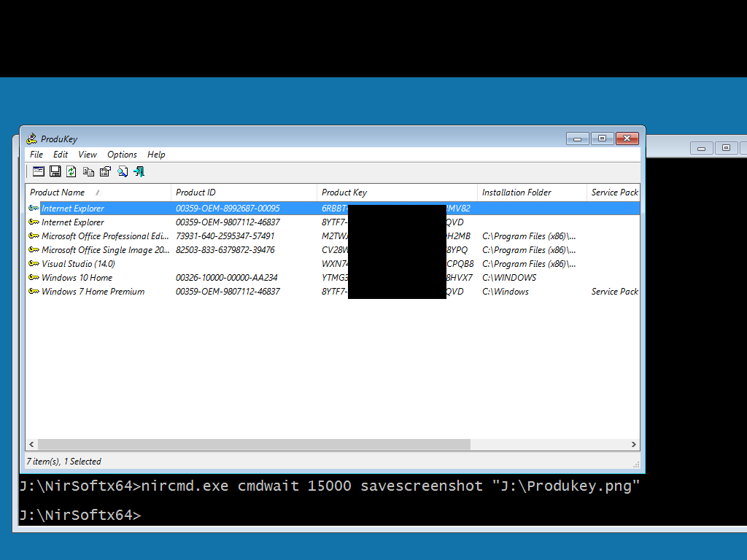Screen dimensions: 747x560
Task: Click the Exit door toolbar icon
Action: (139, 171)
